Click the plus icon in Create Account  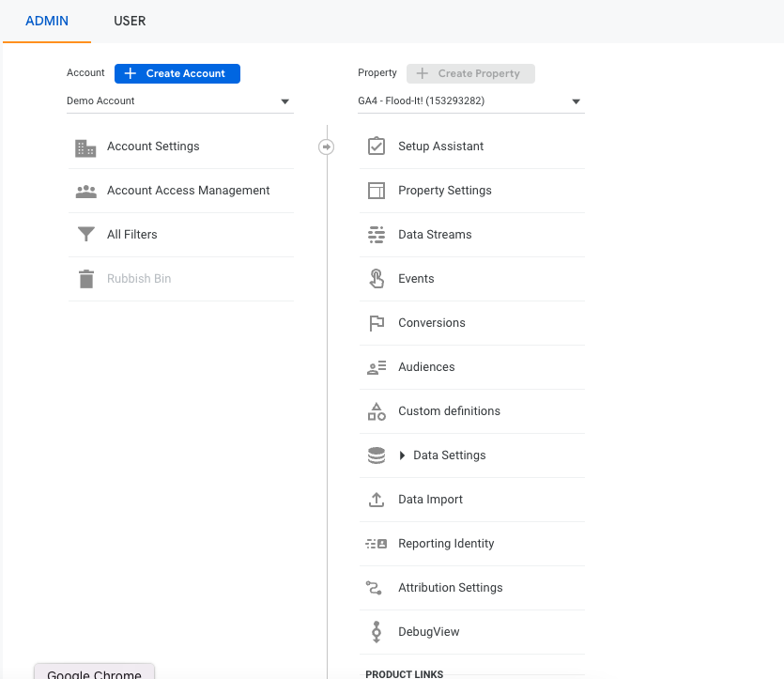point(130,73)
